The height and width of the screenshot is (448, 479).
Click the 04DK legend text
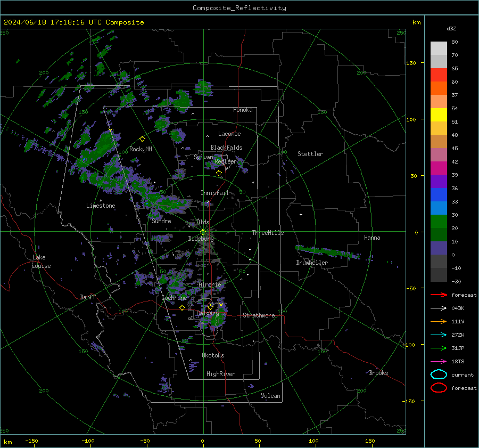coord(458,308)
